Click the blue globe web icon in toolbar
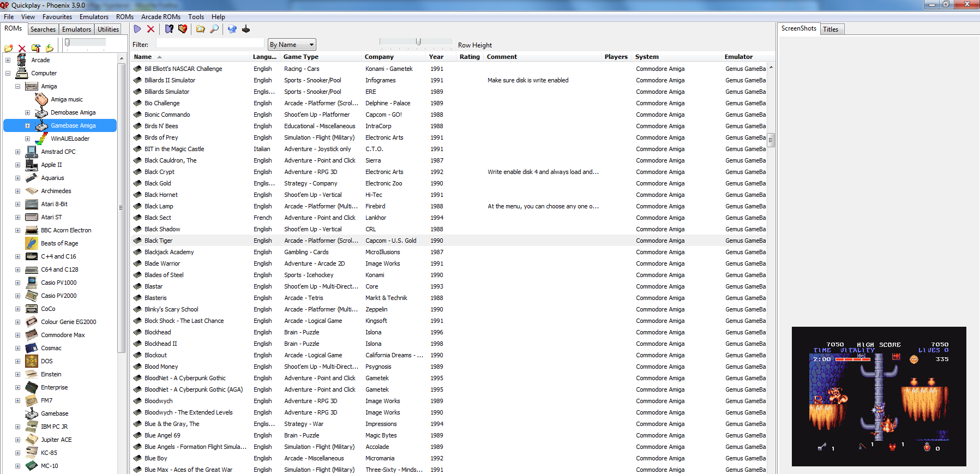Image resolution: width=980 pixels, height=474 pixels. 232,29
